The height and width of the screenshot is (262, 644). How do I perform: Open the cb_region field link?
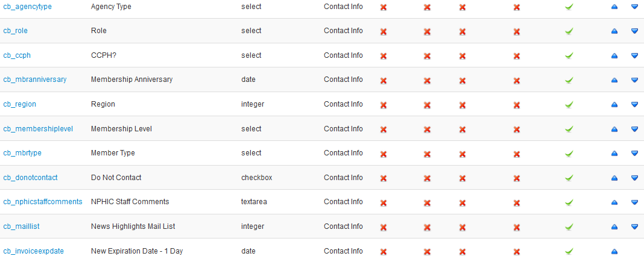tap(20, 104)
